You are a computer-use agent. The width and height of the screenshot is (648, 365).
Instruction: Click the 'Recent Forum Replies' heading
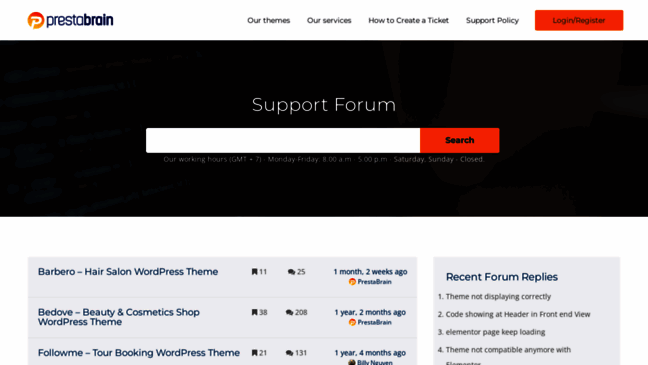point(502,277)
